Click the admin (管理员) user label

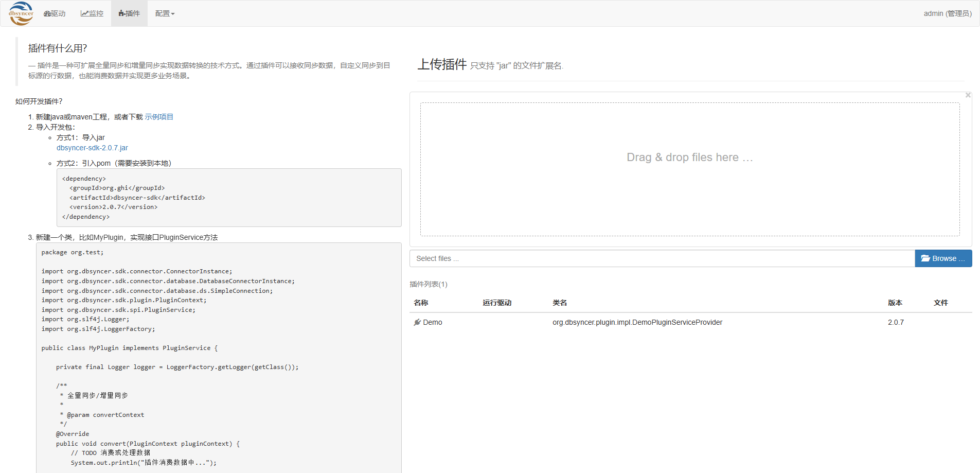pyautogui.click(x=948, y=13)
